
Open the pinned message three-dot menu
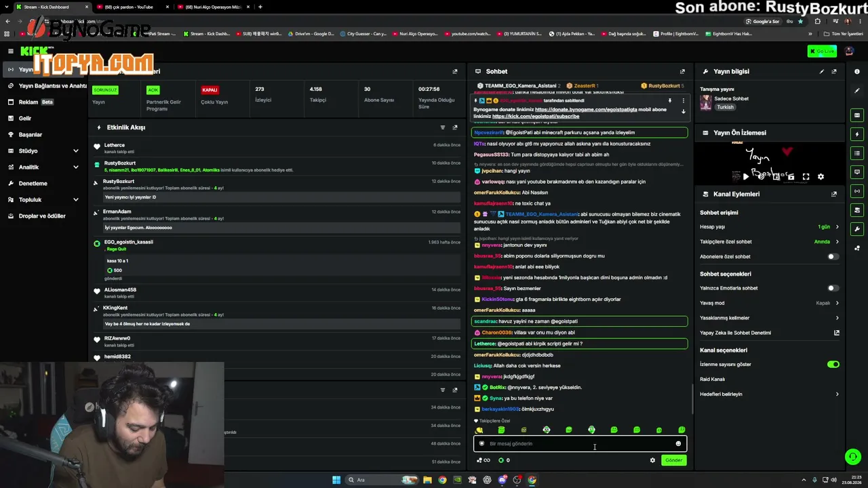(x=683, y=100)
